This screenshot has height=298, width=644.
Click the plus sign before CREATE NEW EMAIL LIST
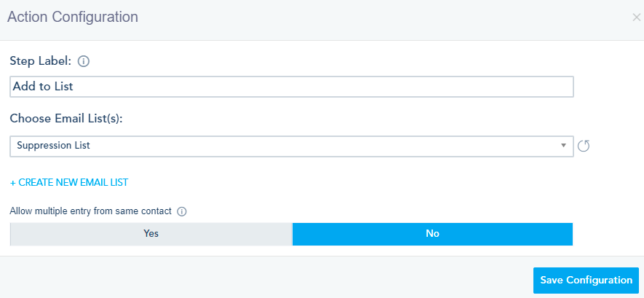pos(13,182)
